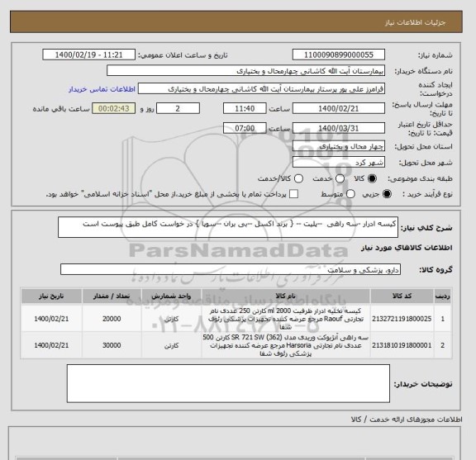Click the buyer organization name field
The width and height of the screenshot is (476, 460).
pos(245,71)
